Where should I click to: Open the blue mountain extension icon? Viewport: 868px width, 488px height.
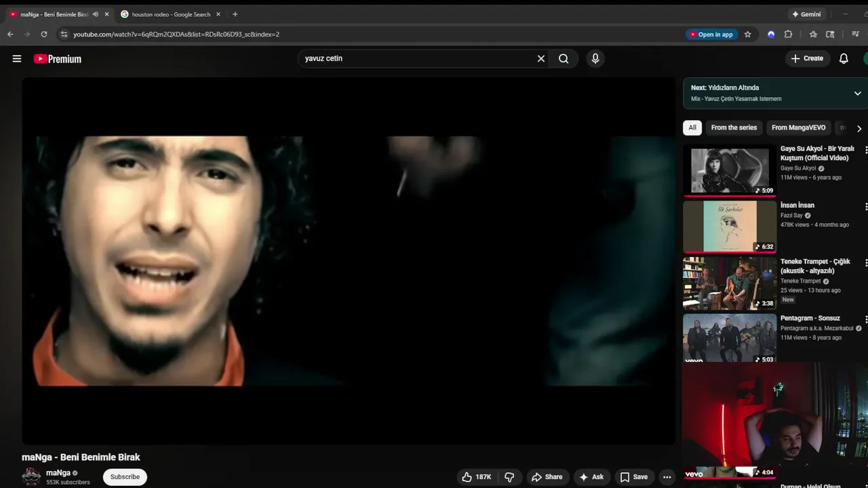click(771, 35)
